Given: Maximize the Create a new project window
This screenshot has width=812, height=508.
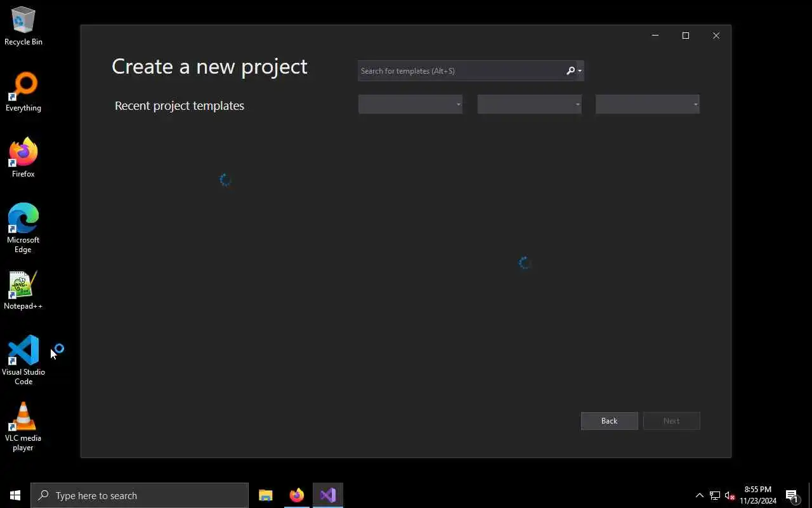Looking at the screenshot, I should pos(686,36).
